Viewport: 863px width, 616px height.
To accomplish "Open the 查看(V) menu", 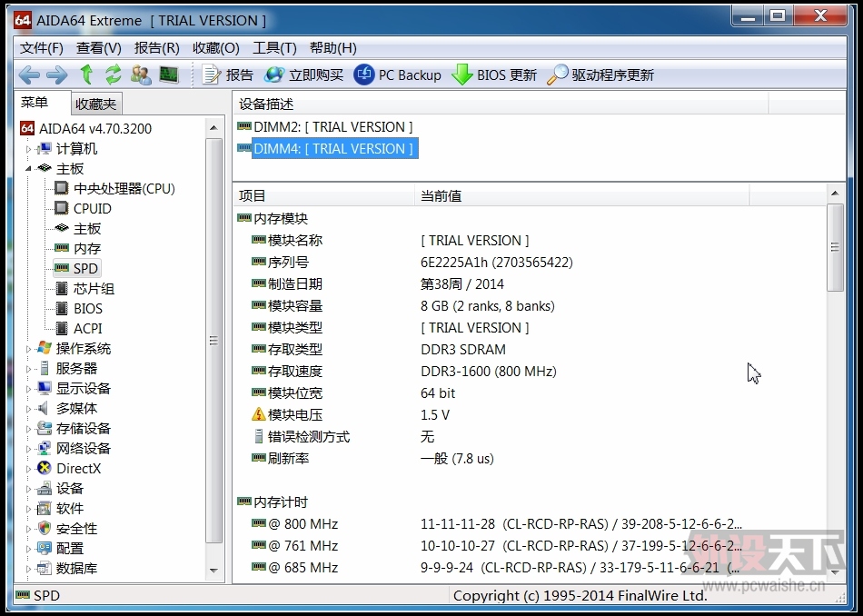I will (x=98, y=48).
